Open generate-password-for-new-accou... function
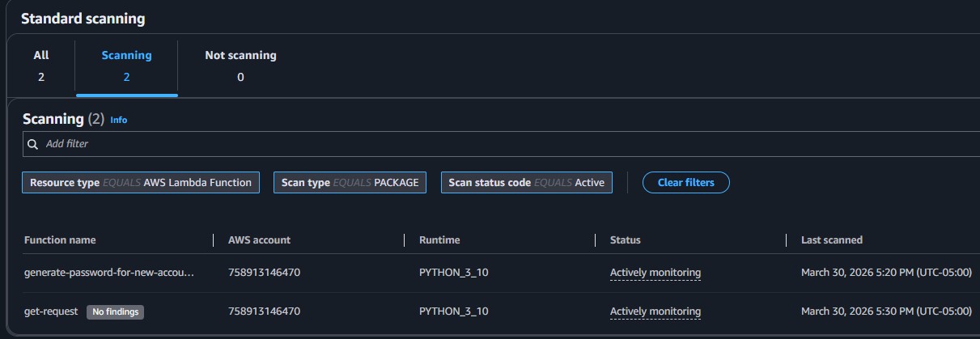 click(109, 273)
